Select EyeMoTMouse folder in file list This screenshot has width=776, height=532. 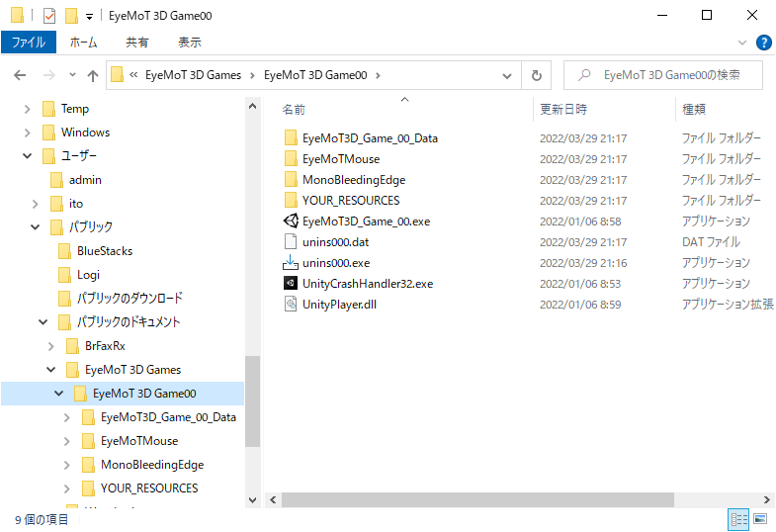tap(341, 159)
